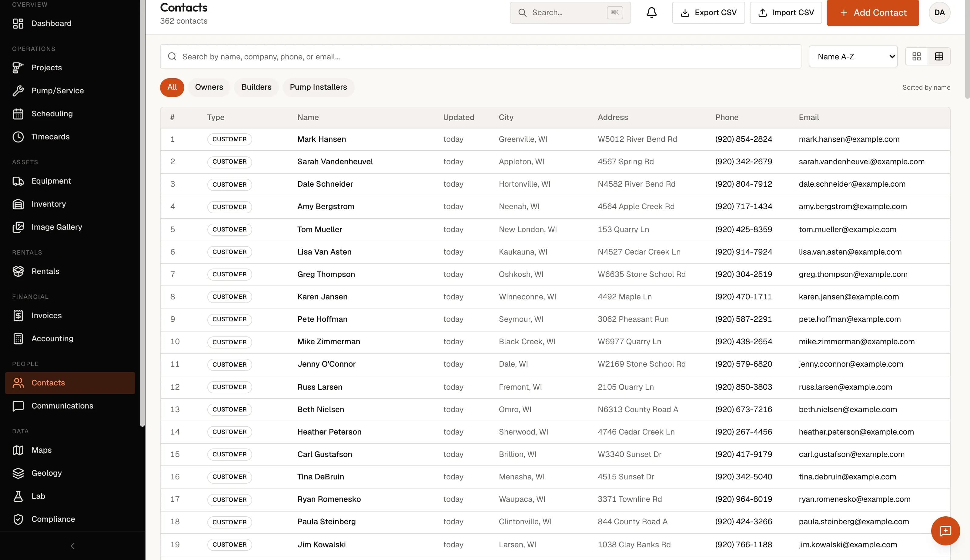This screenshot has height=560, width=970.
Task: Open contact Mike Zimmerman
Action: [329, 342]
